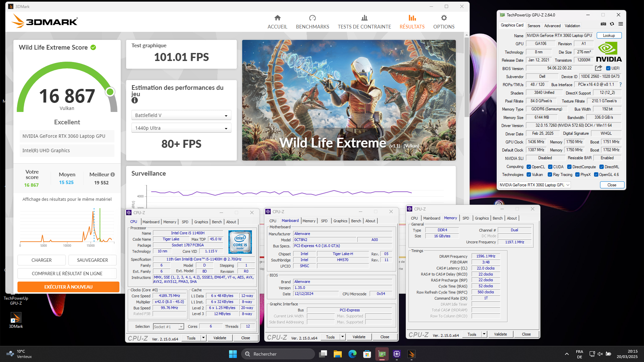Click the NVIDIA logo in GPU-Z
The height and width of the screenshot is (362, 644).
click(x=609, y=52)
